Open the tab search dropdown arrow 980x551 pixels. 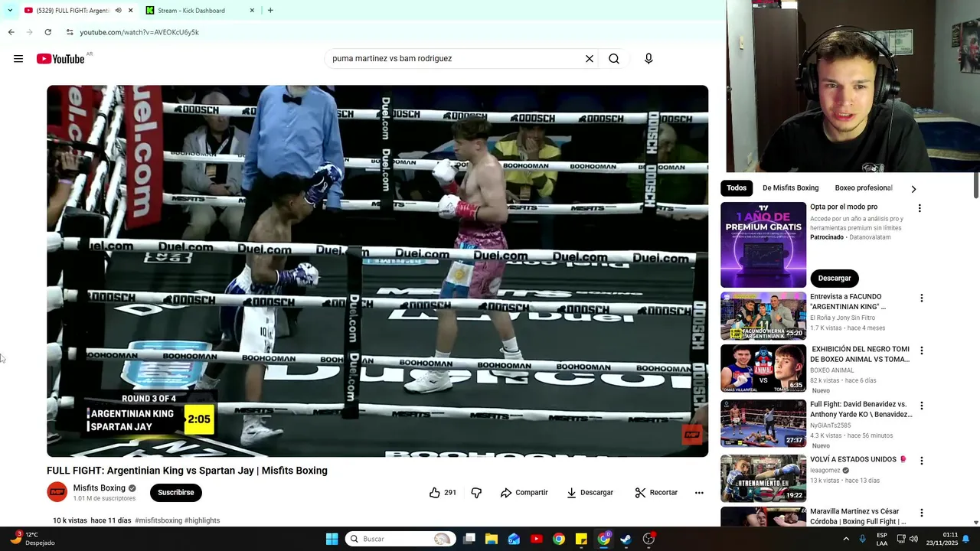click(10, 11)
